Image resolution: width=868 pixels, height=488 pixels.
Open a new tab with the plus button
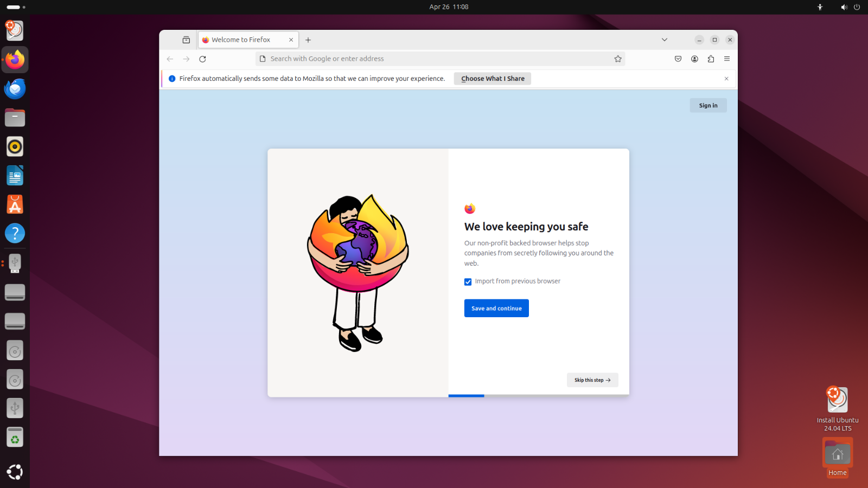coord(308,40)
